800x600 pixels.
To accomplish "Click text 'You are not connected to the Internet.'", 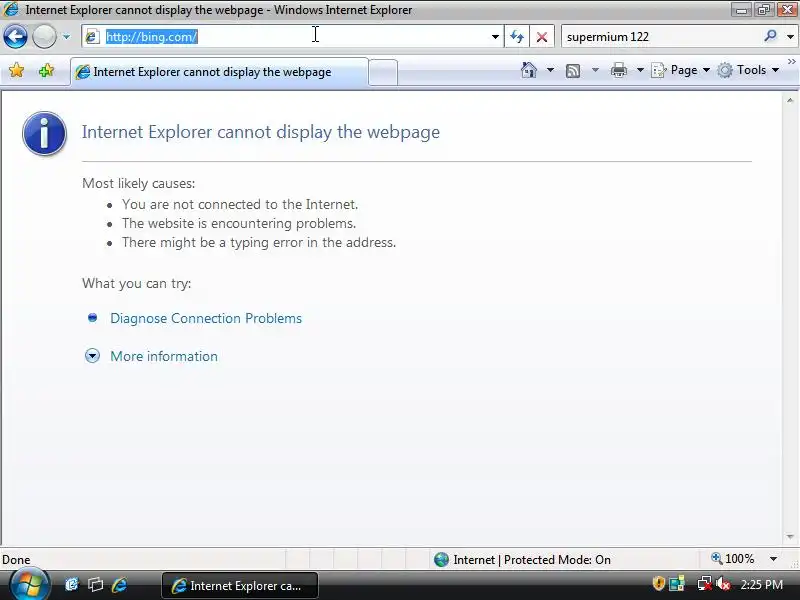I will pos(240,204).
